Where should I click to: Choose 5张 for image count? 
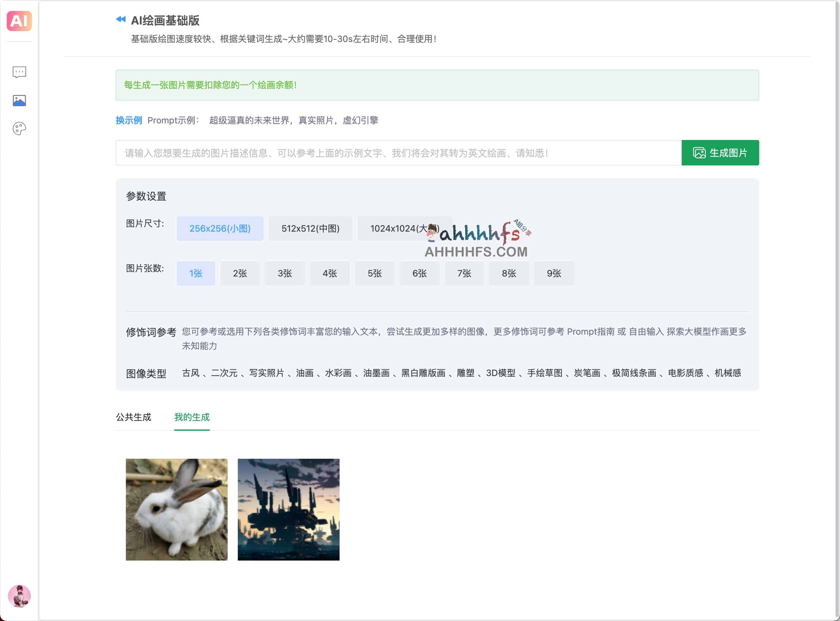point(375,273)
